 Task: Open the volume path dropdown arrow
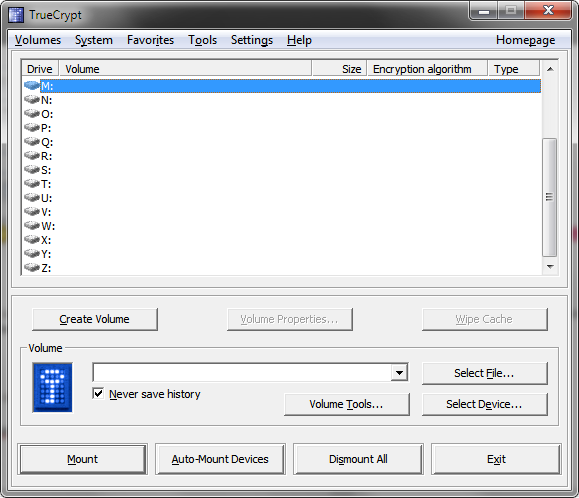400,372
